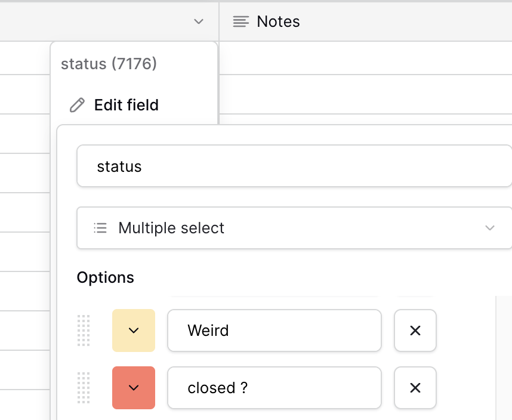
Task: Click the pencil icon beside Edit field
Action: click(77, 105)
